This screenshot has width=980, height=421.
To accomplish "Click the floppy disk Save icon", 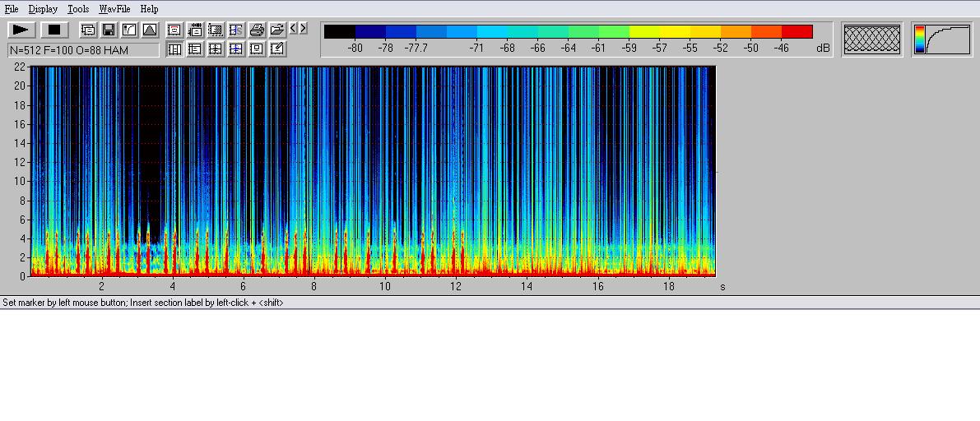I will click(109, 30).
